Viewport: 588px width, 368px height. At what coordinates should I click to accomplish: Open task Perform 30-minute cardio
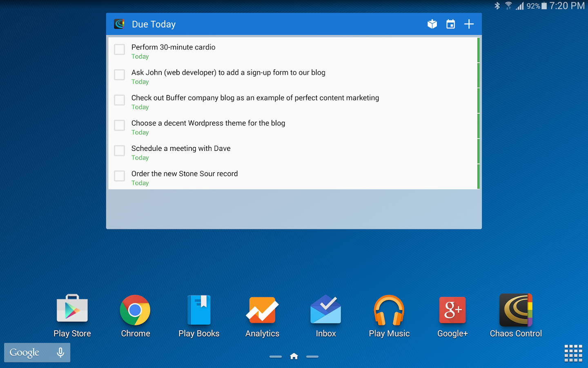[294, 50]
